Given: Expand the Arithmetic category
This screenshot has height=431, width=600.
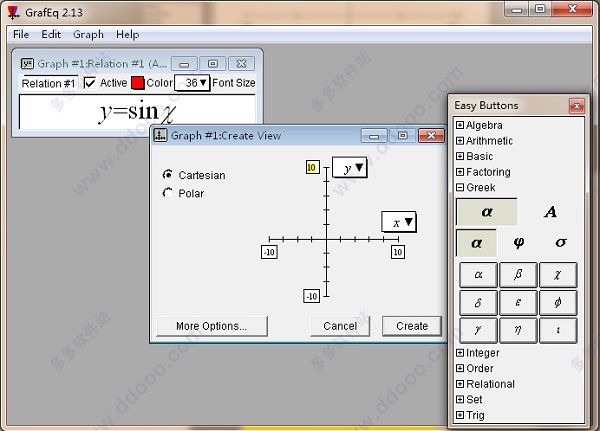Looking at the screenshot, I should 460,141.
